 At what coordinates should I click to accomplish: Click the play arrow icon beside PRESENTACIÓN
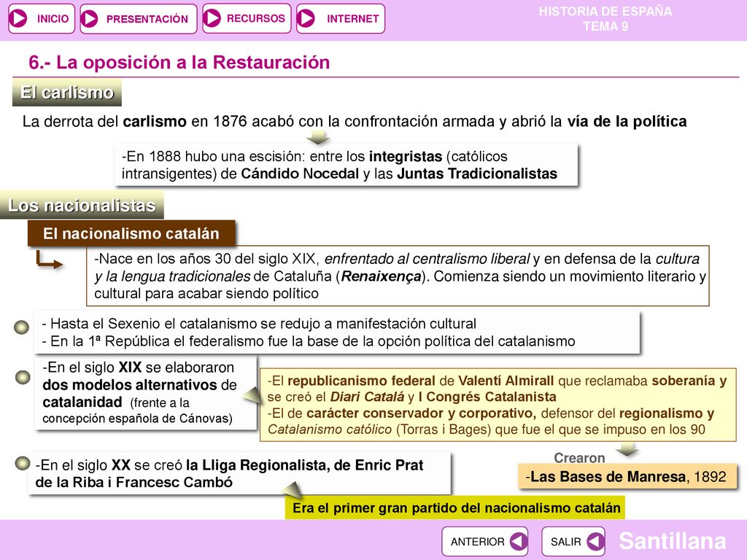[89, 18]
